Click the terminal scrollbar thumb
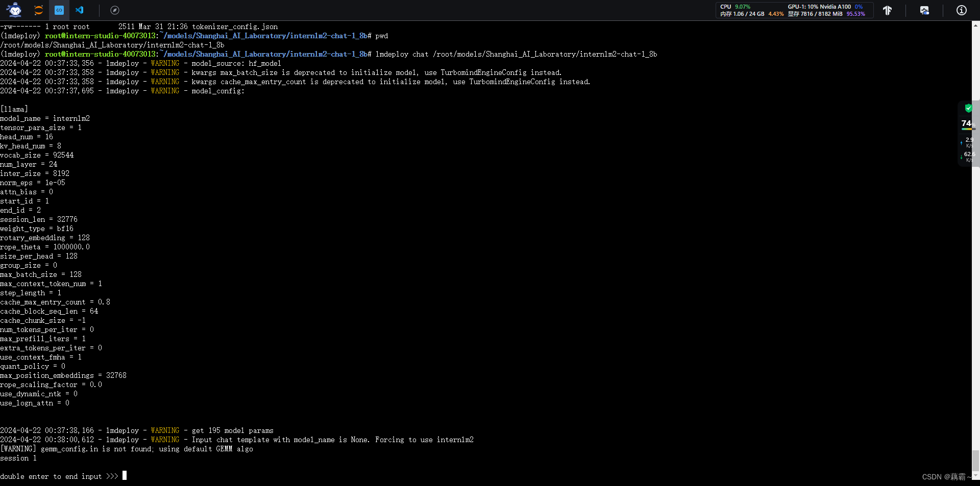Viewport: 980px width, 486px height. (x=975, y=461)
